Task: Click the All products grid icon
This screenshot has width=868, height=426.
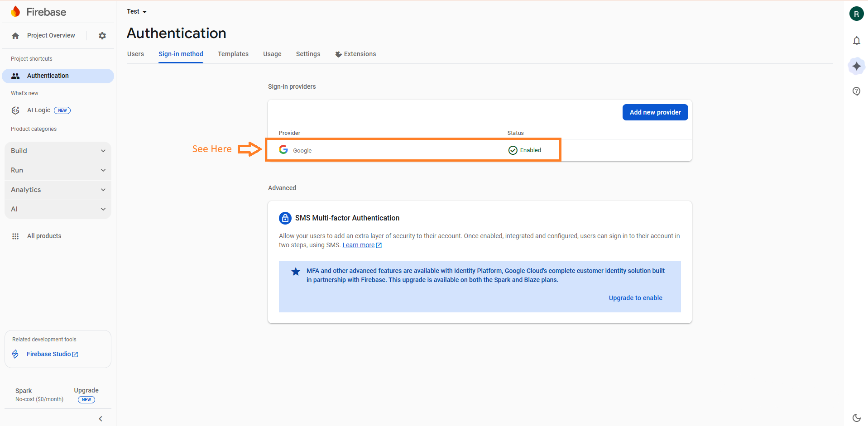Action: click(15, 236)
